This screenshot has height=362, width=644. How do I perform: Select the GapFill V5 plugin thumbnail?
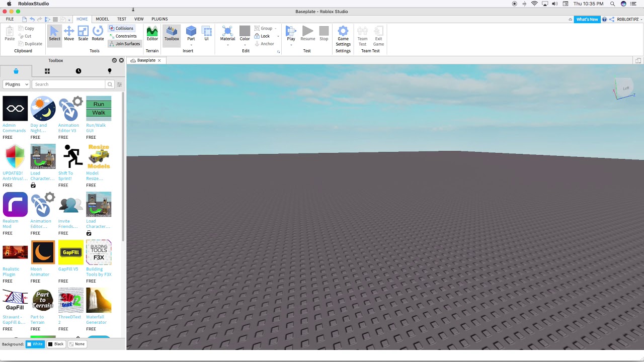click(71, 252)
